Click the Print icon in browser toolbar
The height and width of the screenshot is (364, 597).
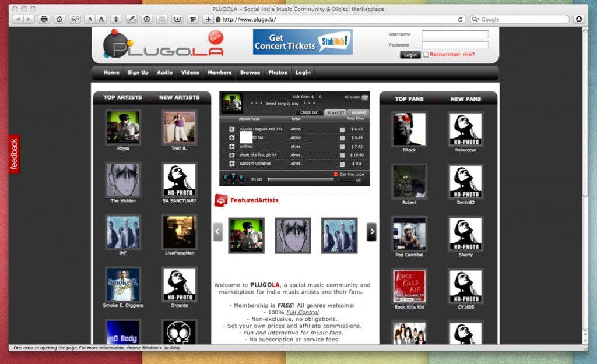[44, 19]
